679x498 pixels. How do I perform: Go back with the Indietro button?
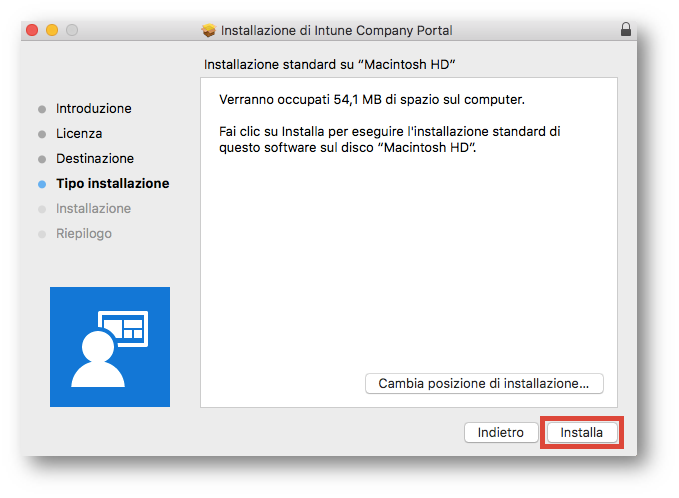pyautogui.click(x=501, y=432)
